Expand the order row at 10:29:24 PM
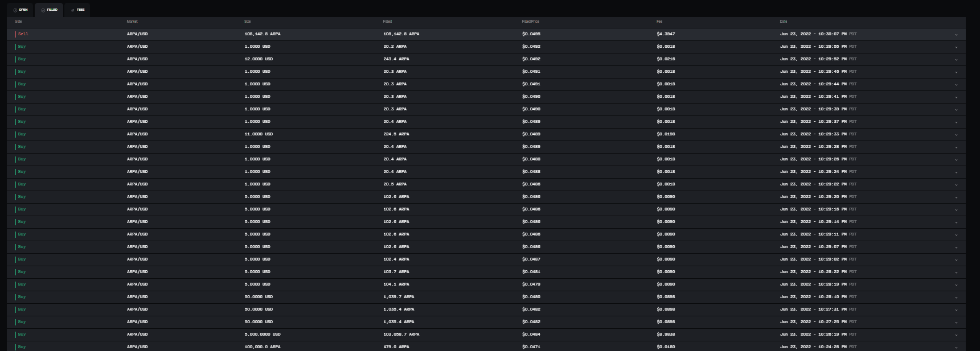This screenshot has height=351, width=980. [x=956, y=172]
